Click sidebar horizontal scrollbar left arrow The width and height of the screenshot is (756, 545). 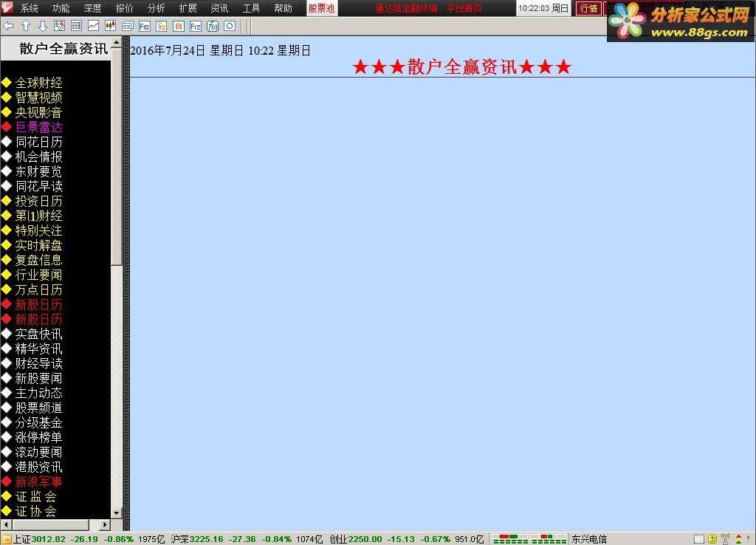tap(6, 524)
